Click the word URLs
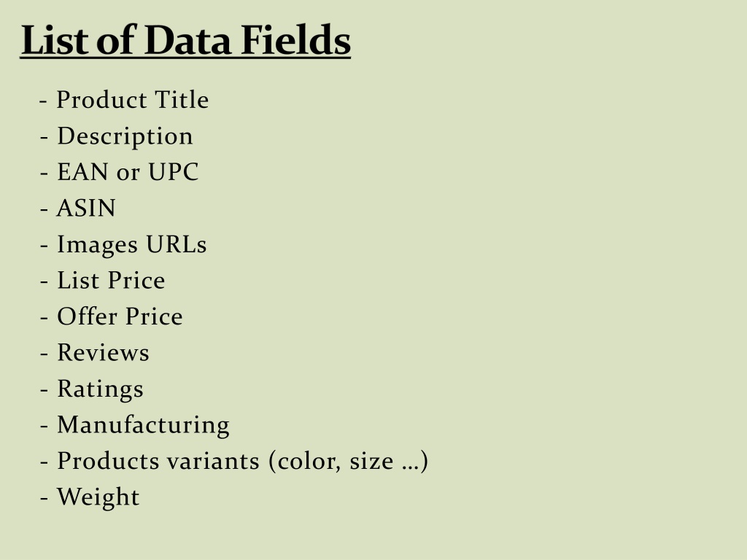This screenshot has width=747, height=560. (177, 244)
